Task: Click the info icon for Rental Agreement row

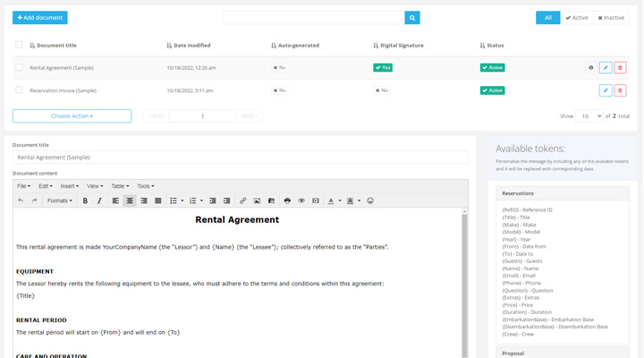Action: (x=591, y=67)
